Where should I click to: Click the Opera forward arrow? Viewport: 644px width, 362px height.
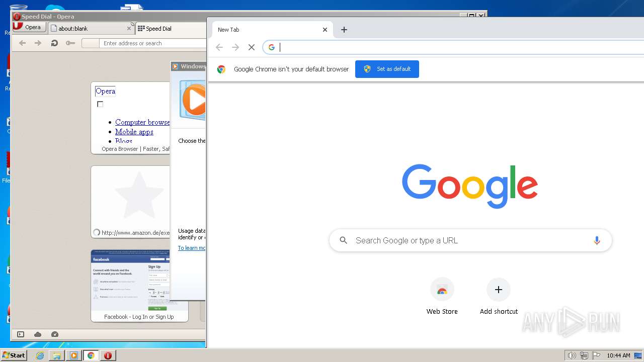[38, 43]
